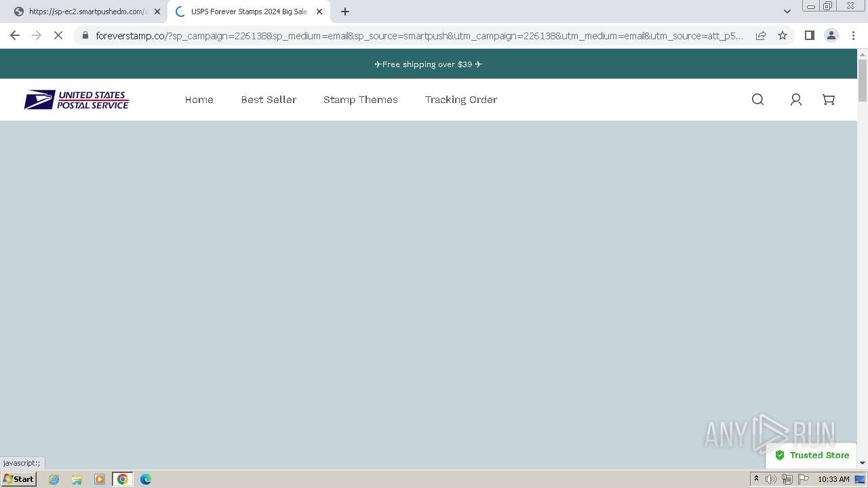
Task: Go to the Home menu item
Action: click(x=199, y=100)
